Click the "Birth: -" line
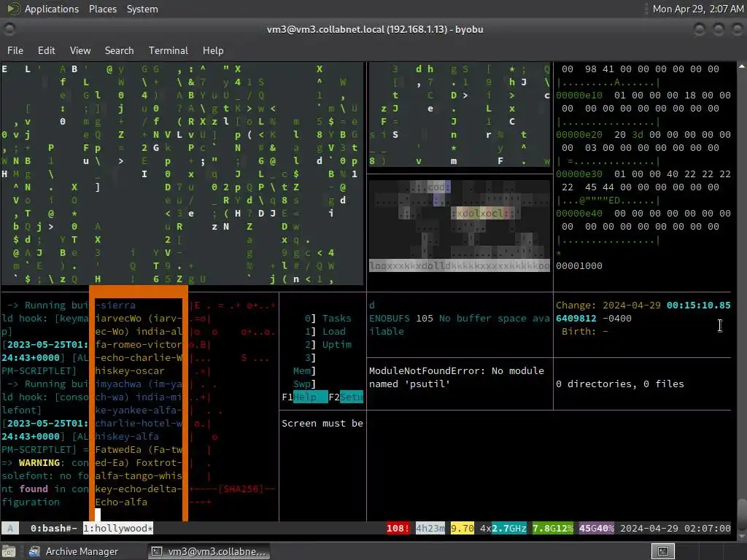This screenshot has height=560, width=747. pyautogui.click(x=584, y=332)
